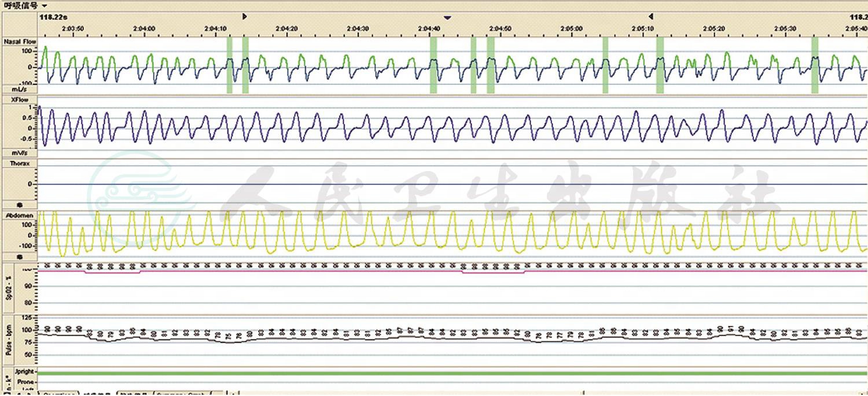
Task: Jump to the 2:04:20 time label
Action: (x=286, y=28)
